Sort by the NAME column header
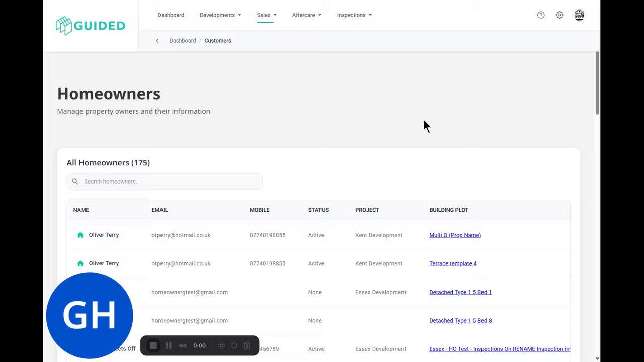 [x=81, y=210]
